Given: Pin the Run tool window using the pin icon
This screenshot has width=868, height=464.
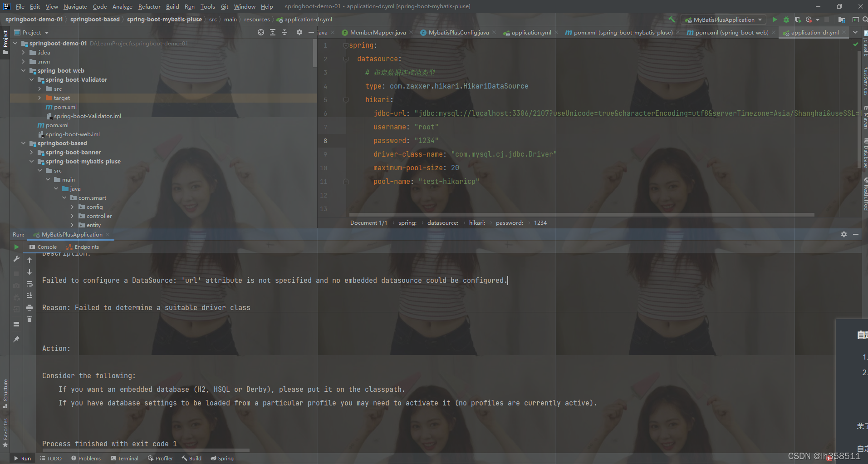Looking at the screenshot, I should [16, 339].
